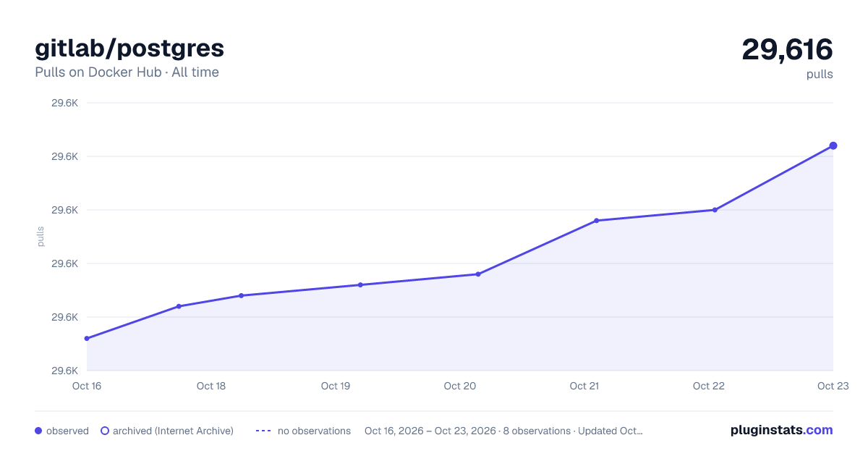Image resolution: width=868 pixels, height=456 pixels.
Task: Select the chart data point nearest Oct 22
Action: tap(715, 210)
